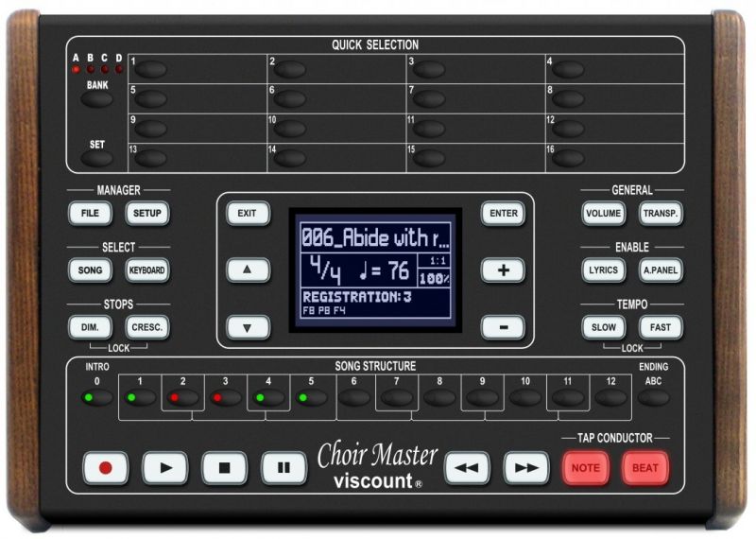Screen dimensions: 756x539
Task: Click the down arrow navigation button
Action: click(x=248, y=327)
